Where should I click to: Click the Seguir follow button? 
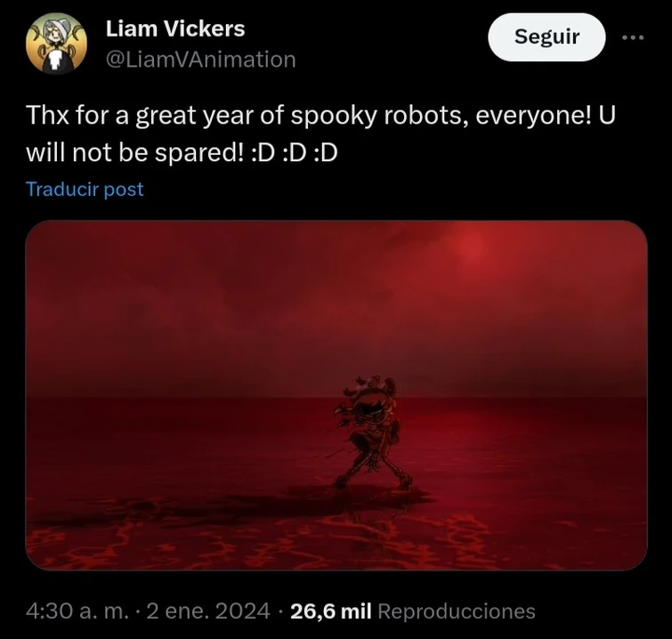click(547, 37)
